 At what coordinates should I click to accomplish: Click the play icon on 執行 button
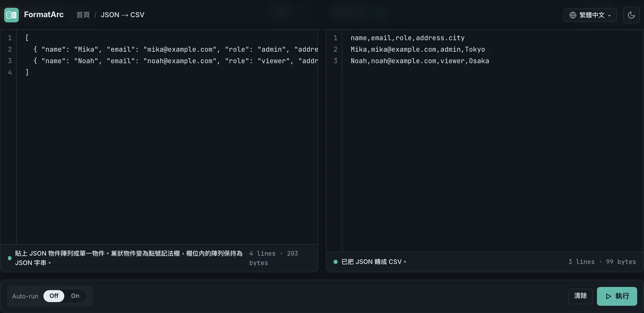pos(608,296)
